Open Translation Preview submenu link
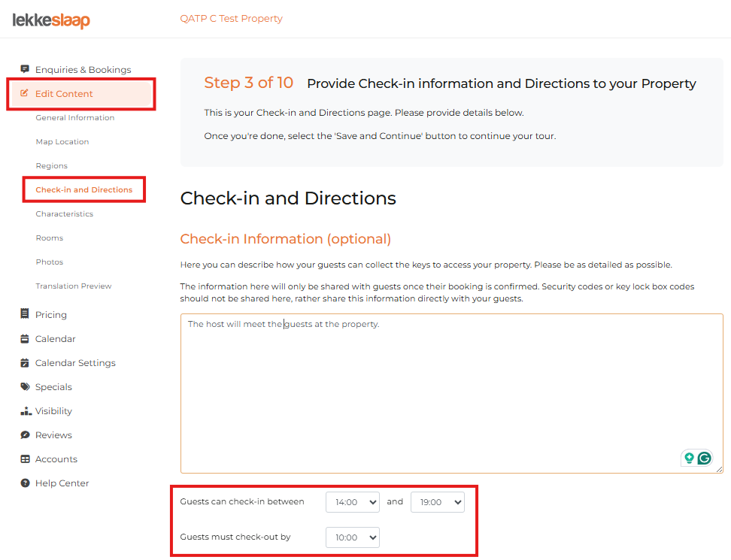 (74, 286)
